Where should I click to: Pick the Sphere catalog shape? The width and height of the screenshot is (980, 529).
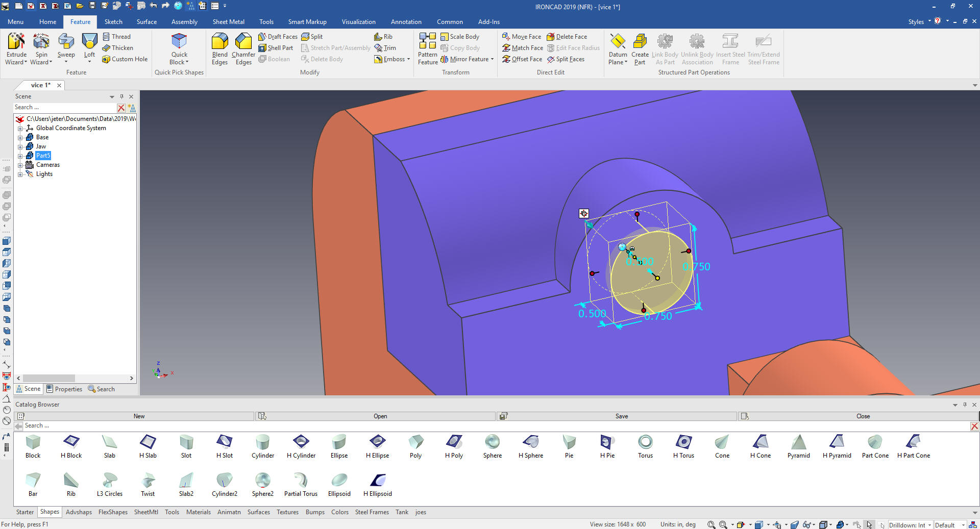[493, 446]
